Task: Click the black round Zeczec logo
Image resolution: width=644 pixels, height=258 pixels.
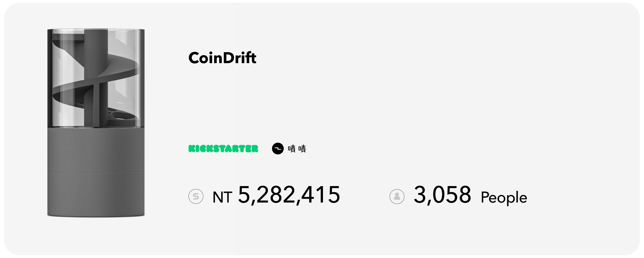Action: point(278,149)
